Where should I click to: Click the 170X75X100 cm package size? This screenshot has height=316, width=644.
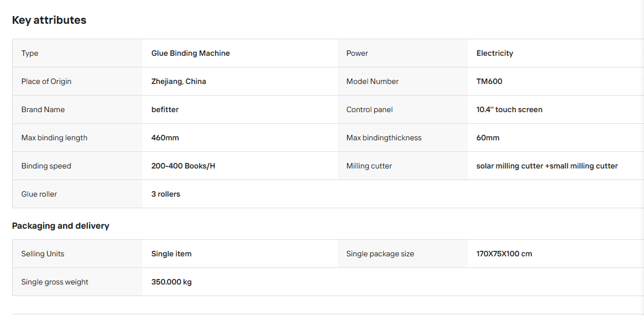point(504,254)
